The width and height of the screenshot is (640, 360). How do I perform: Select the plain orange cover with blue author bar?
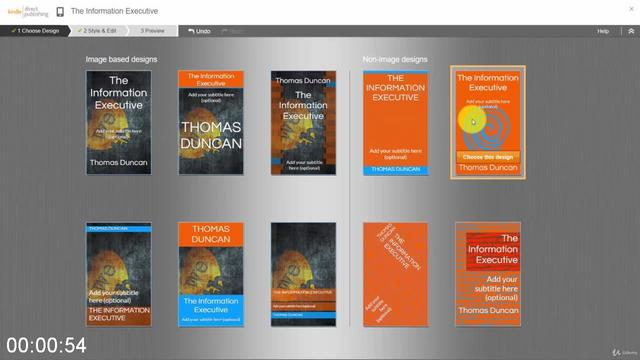[x=396, y=122]
